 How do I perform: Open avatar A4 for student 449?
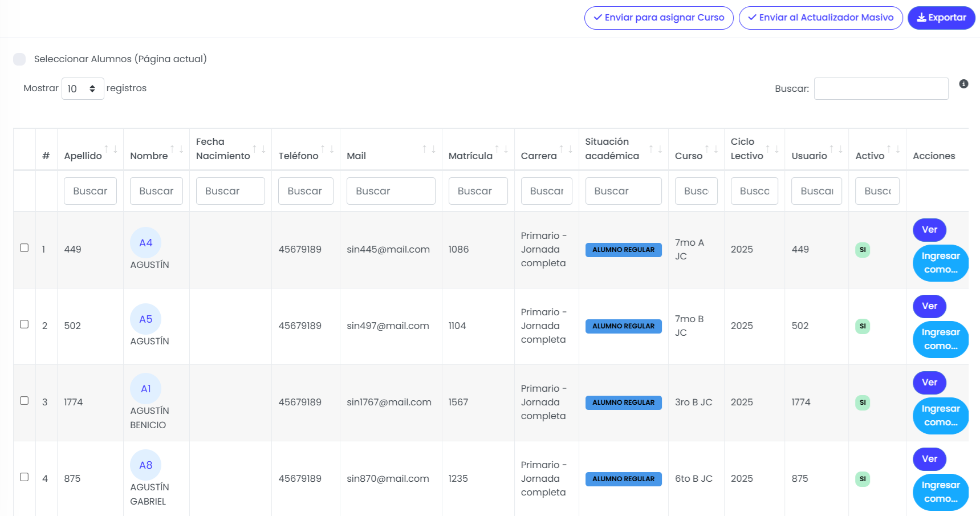pyautogui.click(x=146, y=243)
